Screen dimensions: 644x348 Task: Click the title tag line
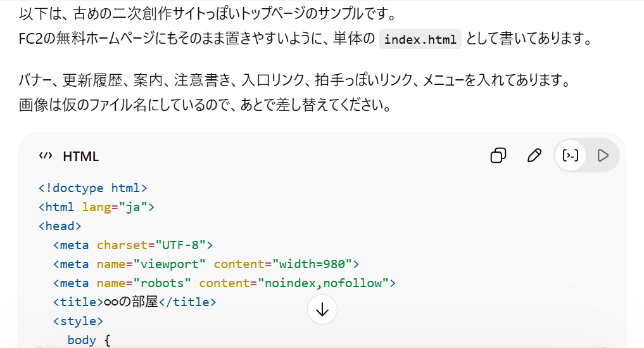click(x=134, y=302)
